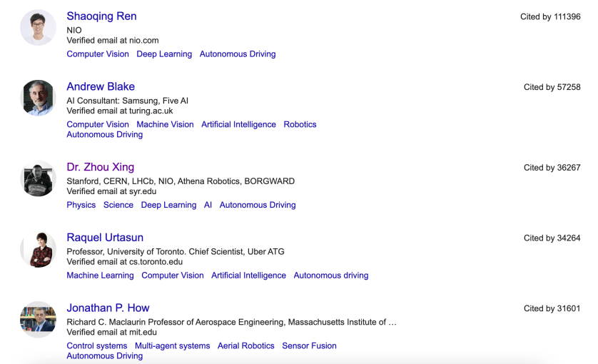Select the Physics interest tag
The height and width of the screenshot is (364, 598).
tap(81, 205)
